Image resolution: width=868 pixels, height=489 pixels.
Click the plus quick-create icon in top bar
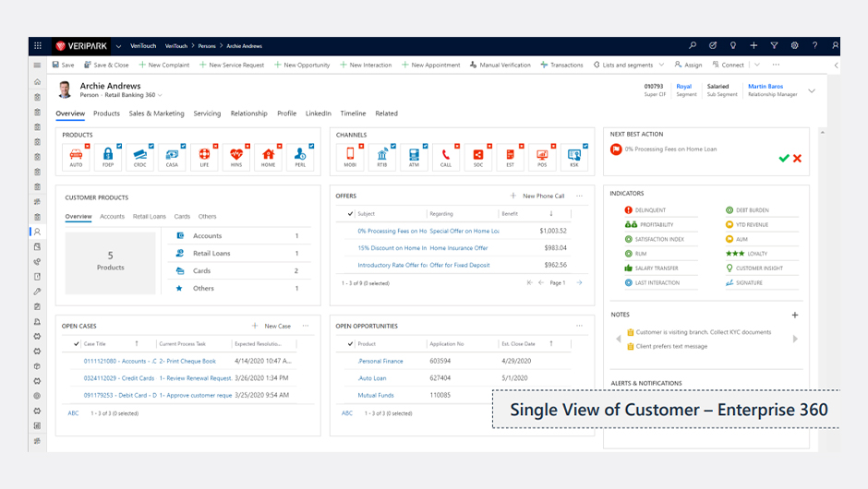point(753,45)
